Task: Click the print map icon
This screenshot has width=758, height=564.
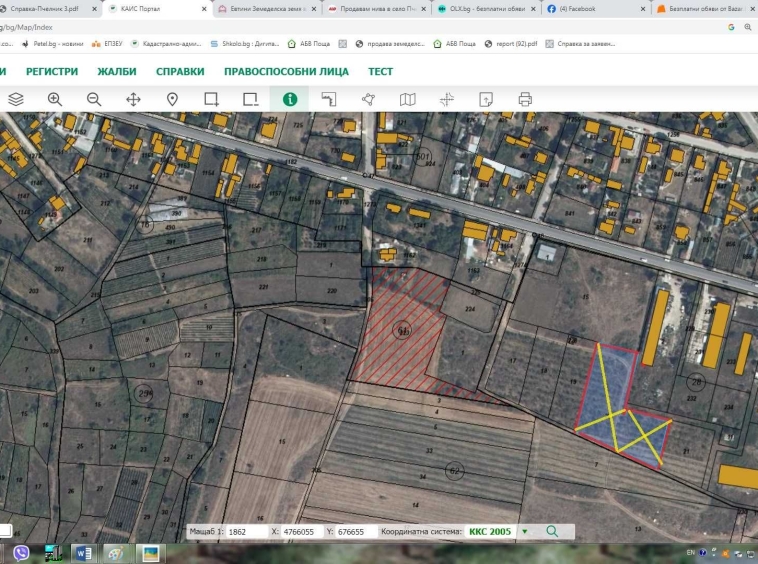Action: click(525, 99)
